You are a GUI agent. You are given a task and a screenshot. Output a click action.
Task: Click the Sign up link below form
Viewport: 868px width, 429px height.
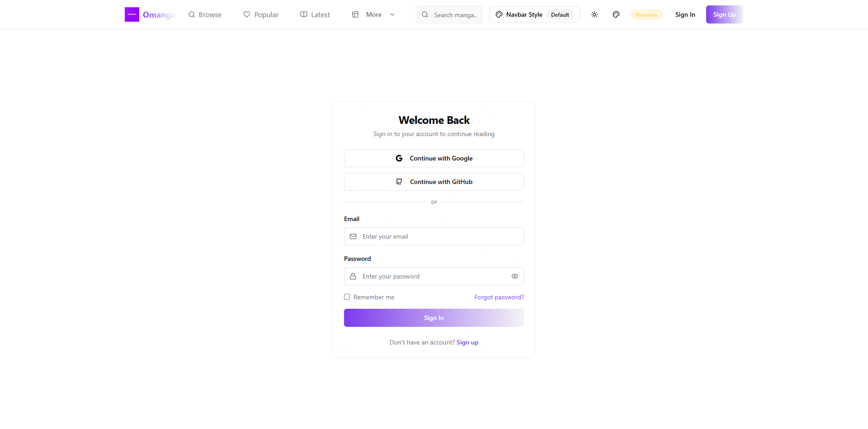tap(467, 342)
